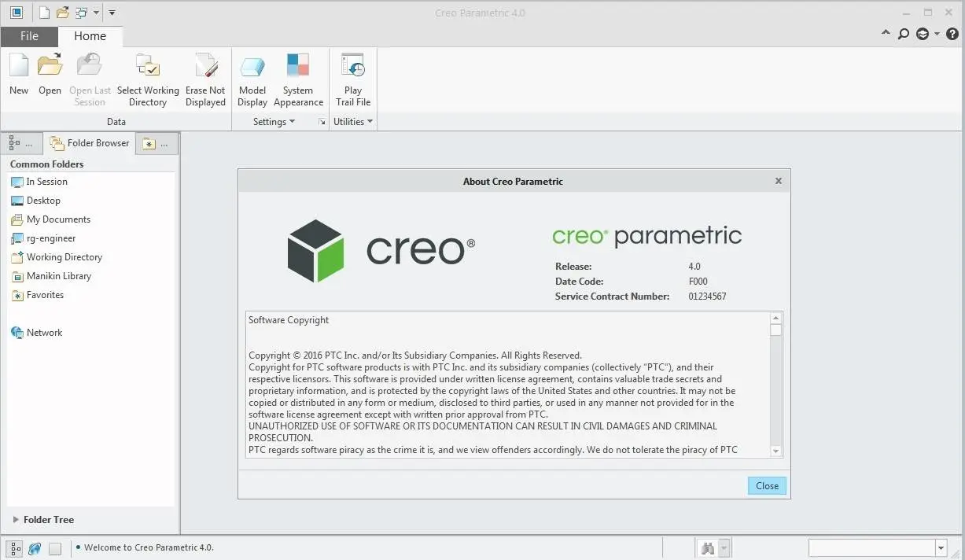The image size is (965, 560).
Task: Click quick access Open folder icon
Action: click(63, 13)
